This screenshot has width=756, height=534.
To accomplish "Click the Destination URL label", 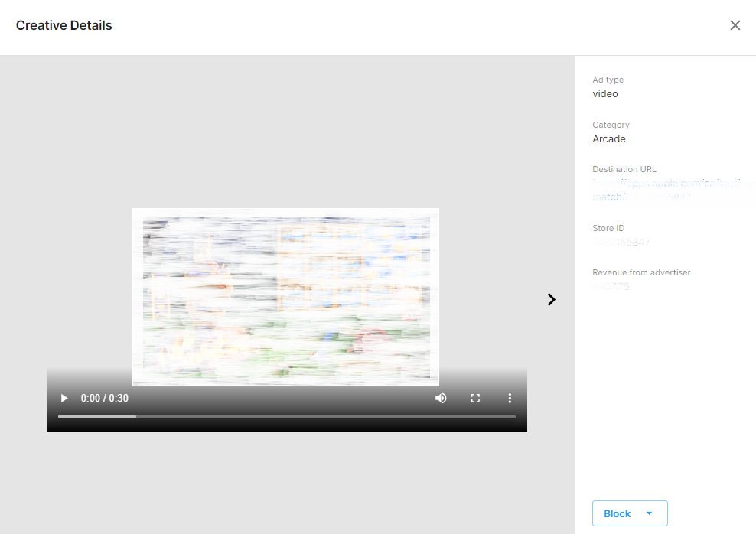I will [x=624, y=169].
